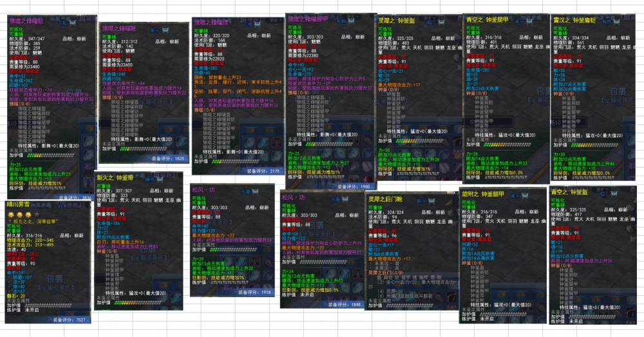Click 装备评分: 1980 score text

(354, 187)
